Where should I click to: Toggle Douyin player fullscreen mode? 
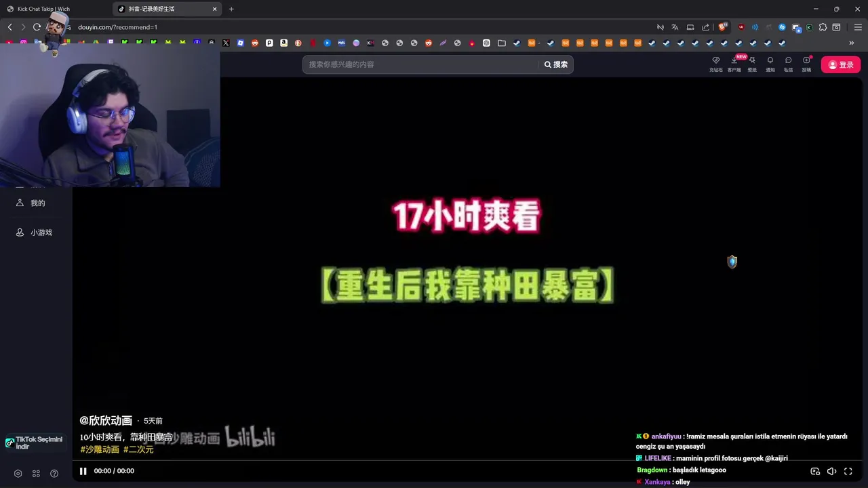(848, 472)
